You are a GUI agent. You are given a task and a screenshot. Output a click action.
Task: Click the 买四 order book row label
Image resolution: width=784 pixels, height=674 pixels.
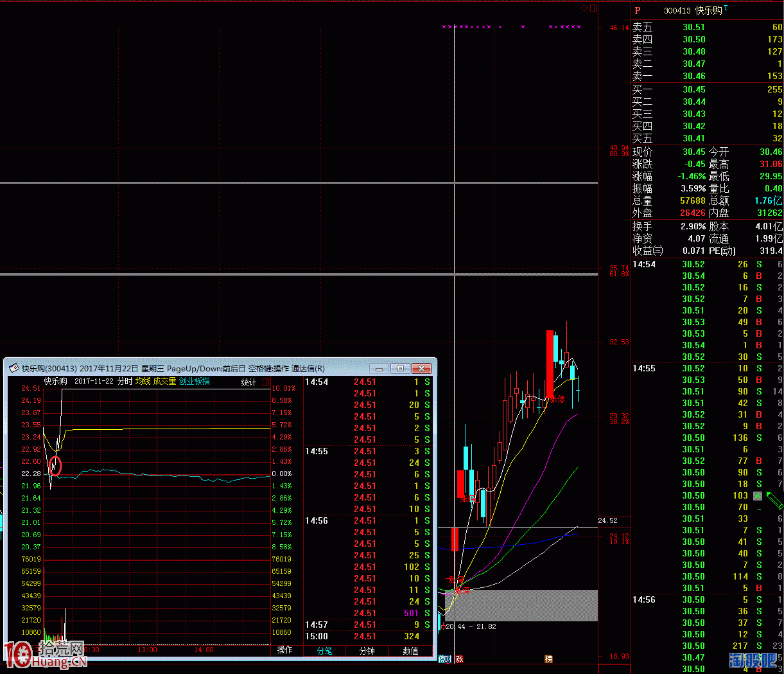[x=642, y=126]
